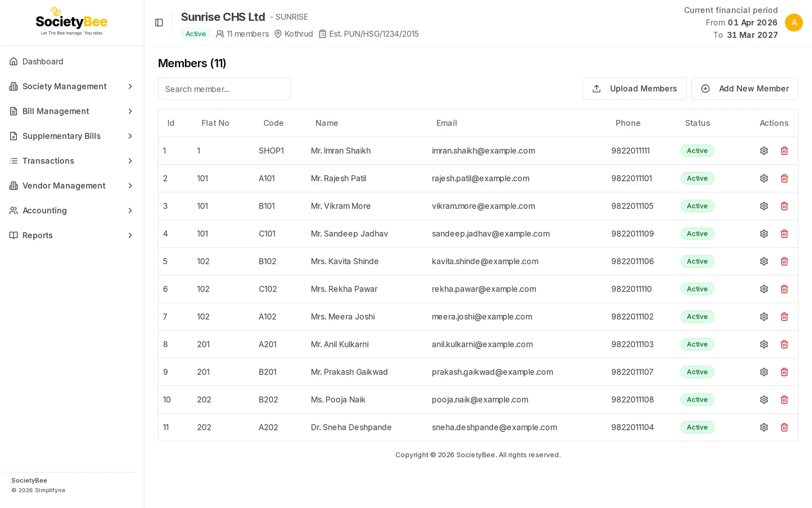812x508 pixels.
Task: Click email imran.shaikh@example.com
Action: (483, 151)
